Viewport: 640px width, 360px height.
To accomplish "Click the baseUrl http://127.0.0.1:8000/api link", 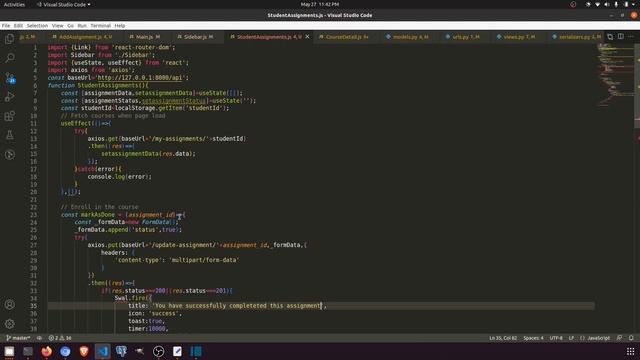I will tap(141, 78).
